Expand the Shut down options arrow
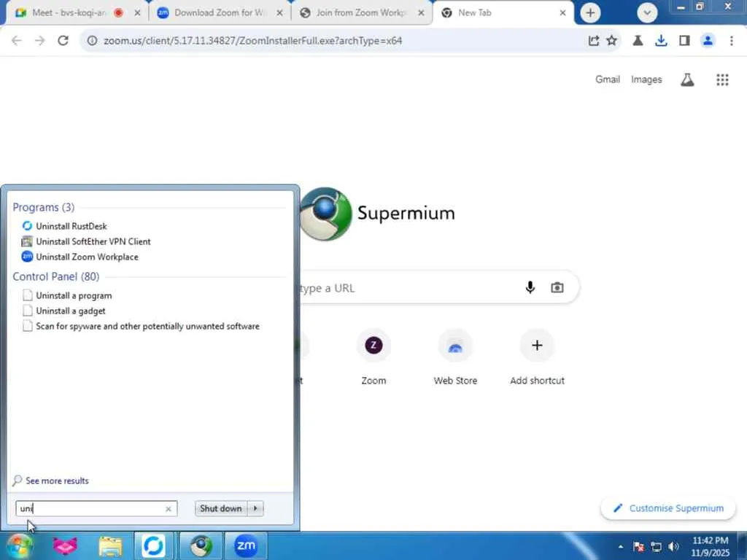Viewport: 747px width, 560px height. 256,508
